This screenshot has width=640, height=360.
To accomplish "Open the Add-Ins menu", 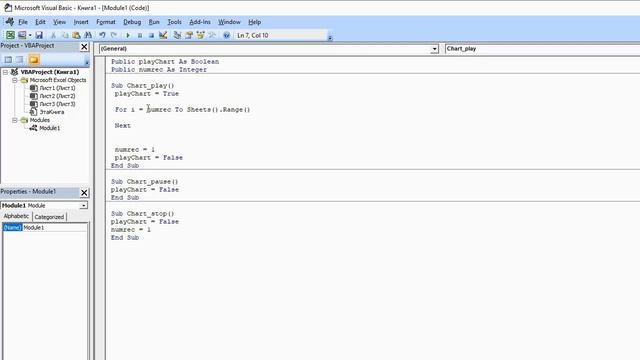I will point(200,22).
